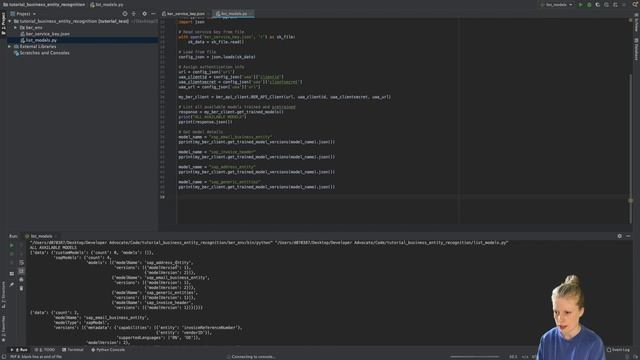Expand External Libraries node
This screenshot has height=360, width=640.
(x=10, y=47)
